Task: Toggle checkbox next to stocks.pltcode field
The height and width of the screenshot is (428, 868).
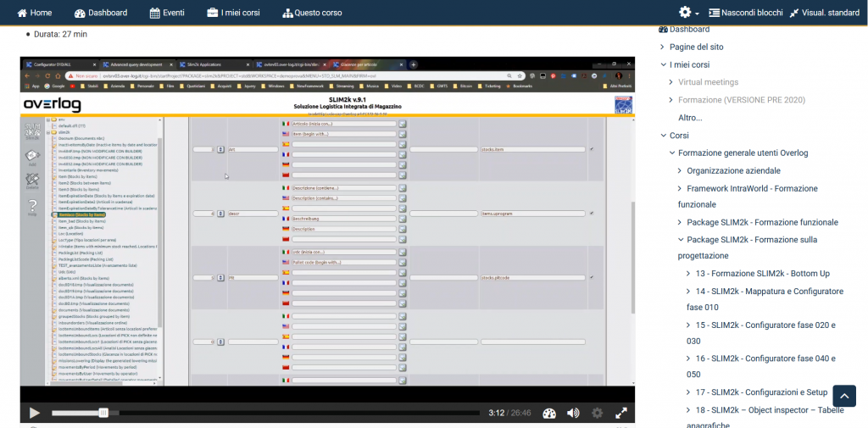Action: (x=592, y=277)
